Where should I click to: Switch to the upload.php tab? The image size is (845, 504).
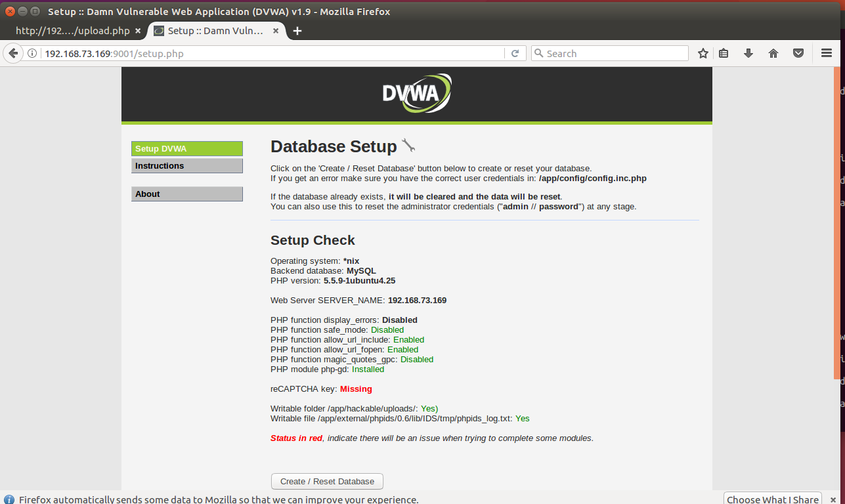(72, 31)
